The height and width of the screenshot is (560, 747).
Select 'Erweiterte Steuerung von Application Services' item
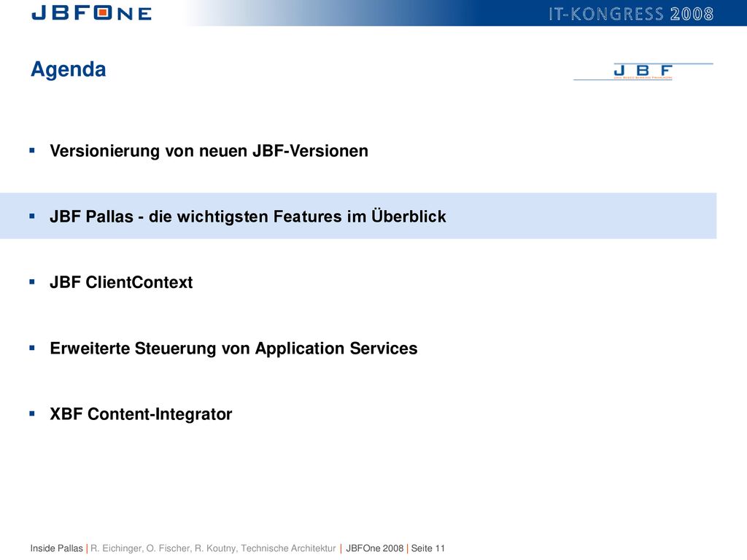(233, 348)
